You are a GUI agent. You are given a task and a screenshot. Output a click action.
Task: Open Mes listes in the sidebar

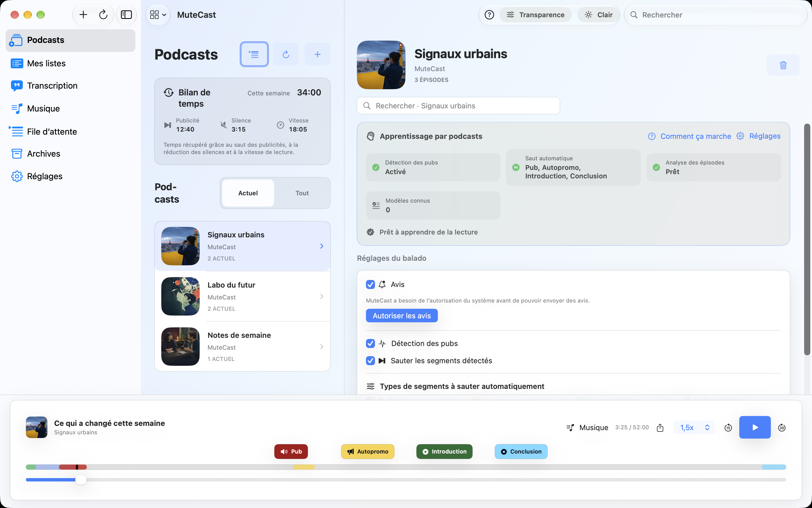(70, 63)
